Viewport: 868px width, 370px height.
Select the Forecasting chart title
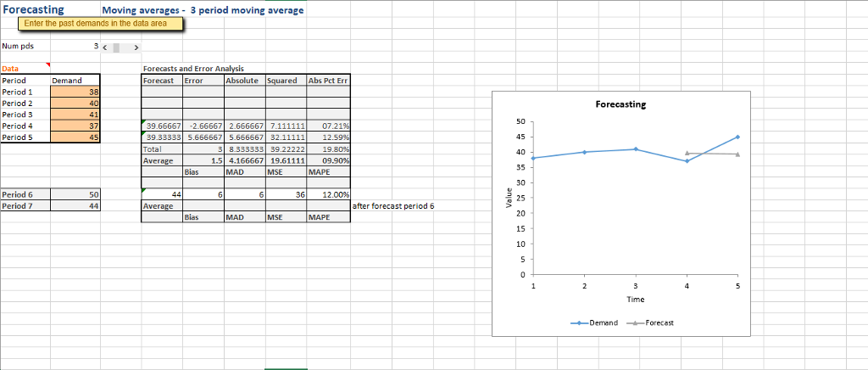click(620, 104)
